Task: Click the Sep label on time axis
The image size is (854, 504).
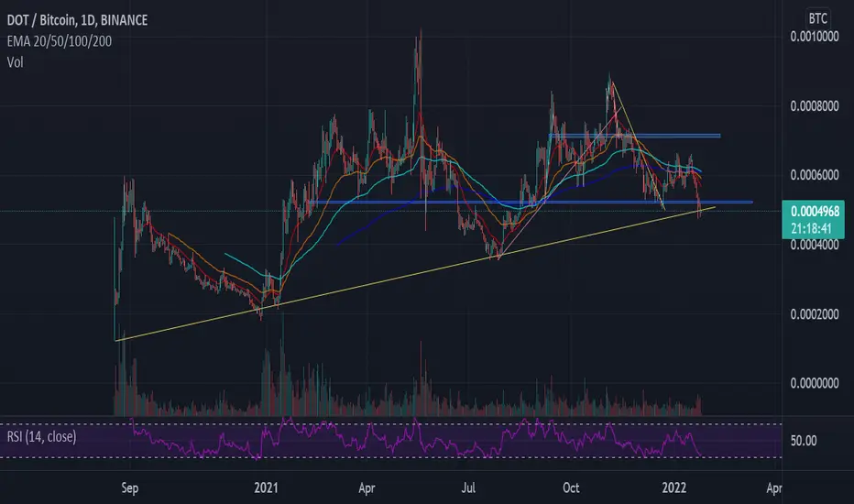Action: (x=129, y=488)
